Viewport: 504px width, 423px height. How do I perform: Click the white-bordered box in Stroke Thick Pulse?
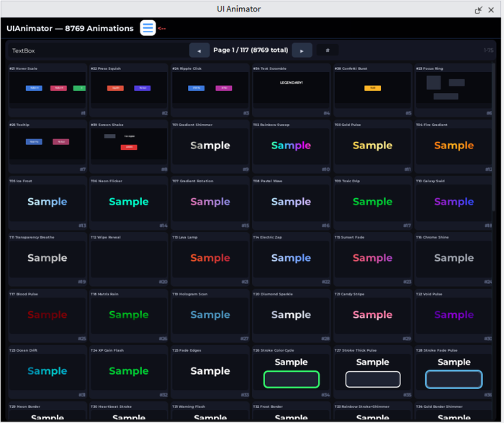pyautogui.click(x=373, y=379)
